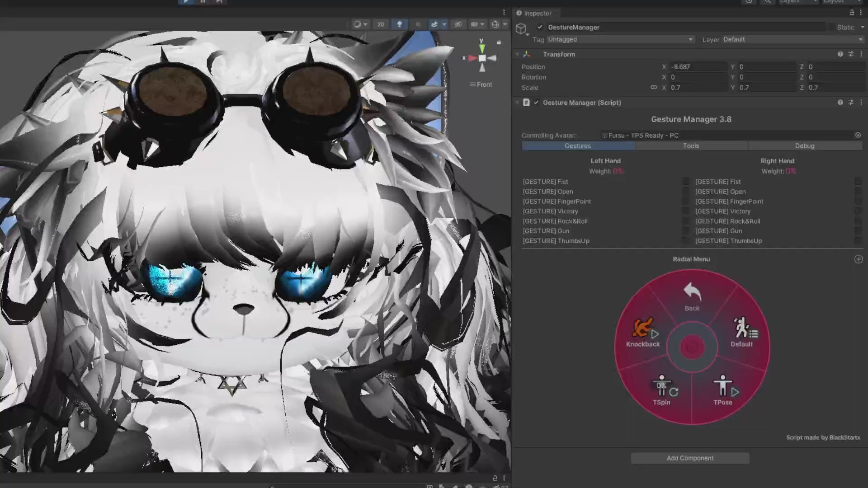The width and height of the screenshot is (868, 488).
Task: Toggle 2D view mode in Scene
Action: point(381,24)
